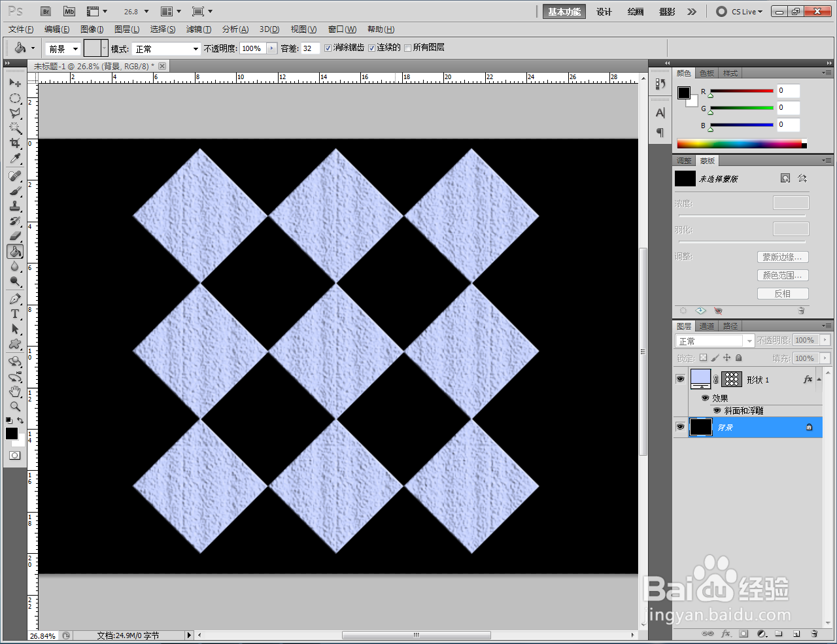Viewport: 837px width, 644px height.
Task: Hide the 背景 layer
Action: 680,427
